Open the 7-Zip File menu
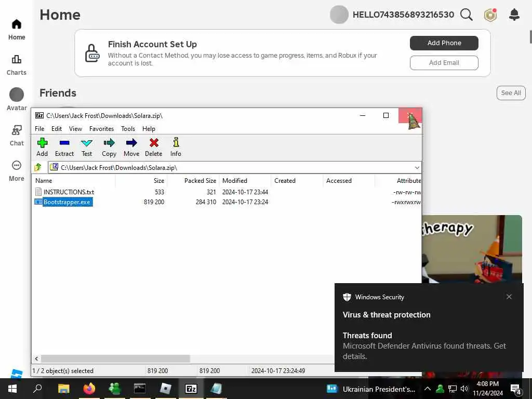Viewport: 532px width, 399px height. (39, 129)
